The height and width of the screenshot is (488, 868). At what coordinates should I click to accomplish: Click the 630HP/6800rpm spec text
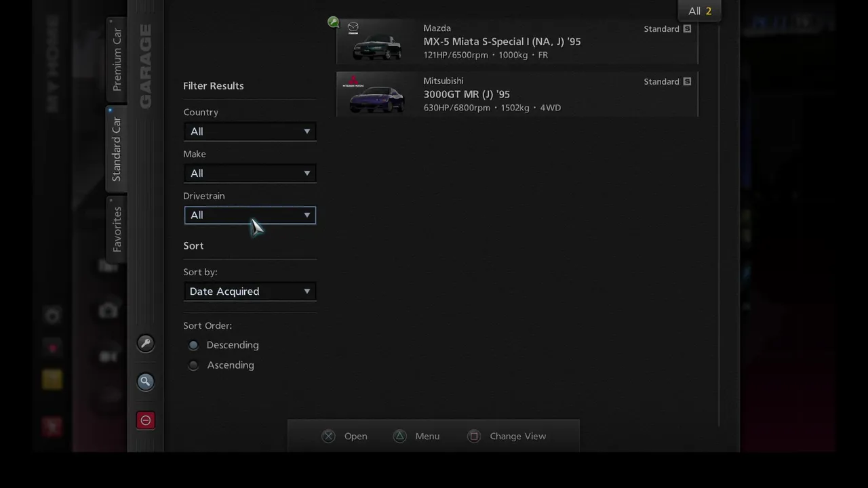[x=456, y=108]
